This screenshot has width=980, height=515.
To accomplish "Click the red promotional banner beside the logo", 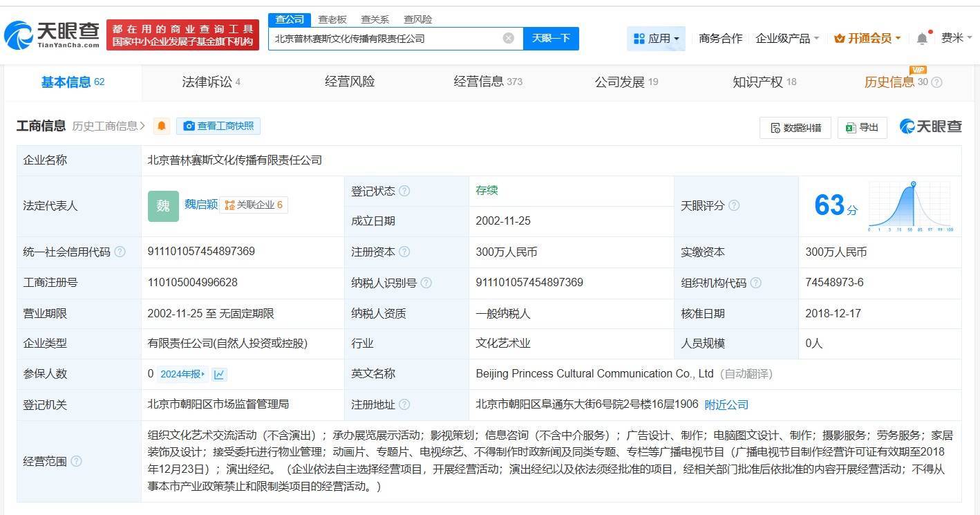I will [182, 35].
